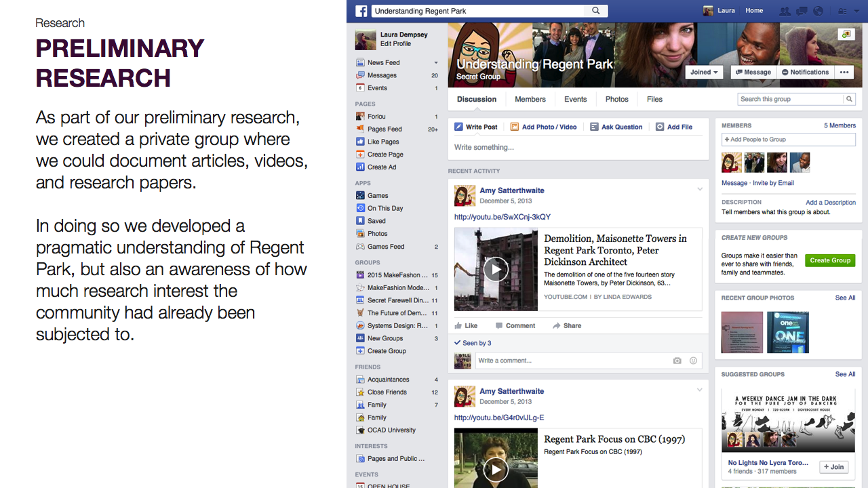
Task: Click Pages and Public interests icon
Action: [x=360, y=459]
